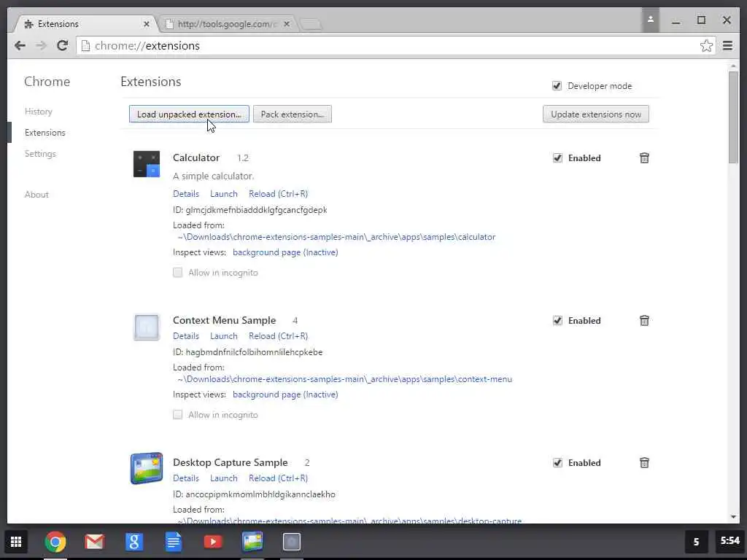Disable the Calculator extension Enabled checkbox
Image resolution: width=747 pixels, height=560 pixels.
557,158
